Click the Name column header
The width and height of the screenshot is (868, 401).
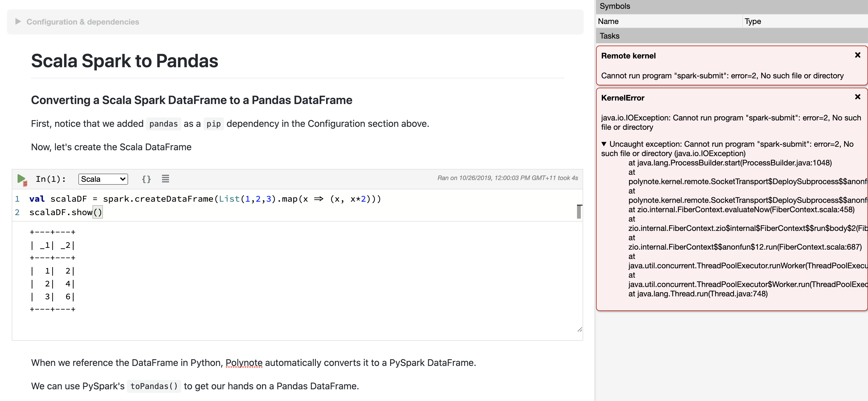tap(609, 21)
